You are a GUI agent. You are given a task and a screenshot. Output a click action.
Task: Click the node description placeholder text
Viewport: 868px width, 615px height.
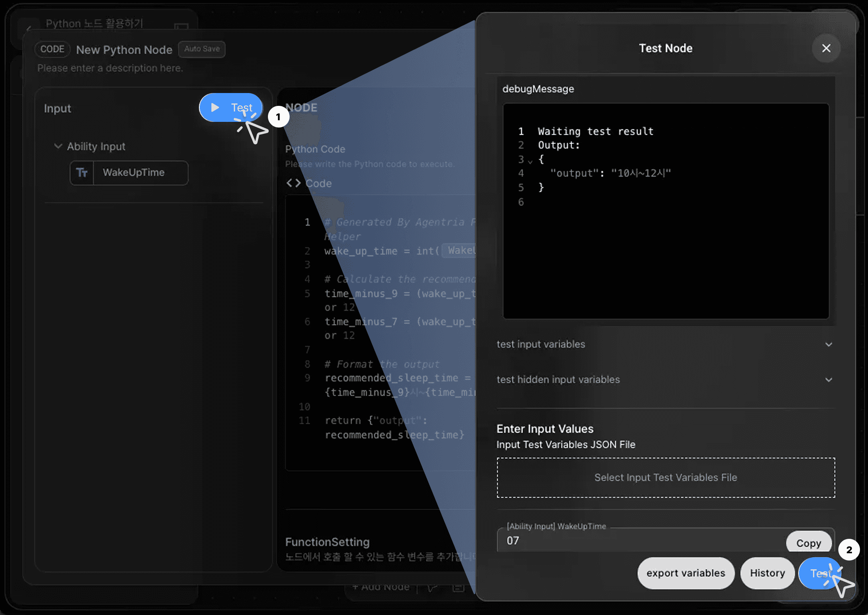[x=110, y=68]
